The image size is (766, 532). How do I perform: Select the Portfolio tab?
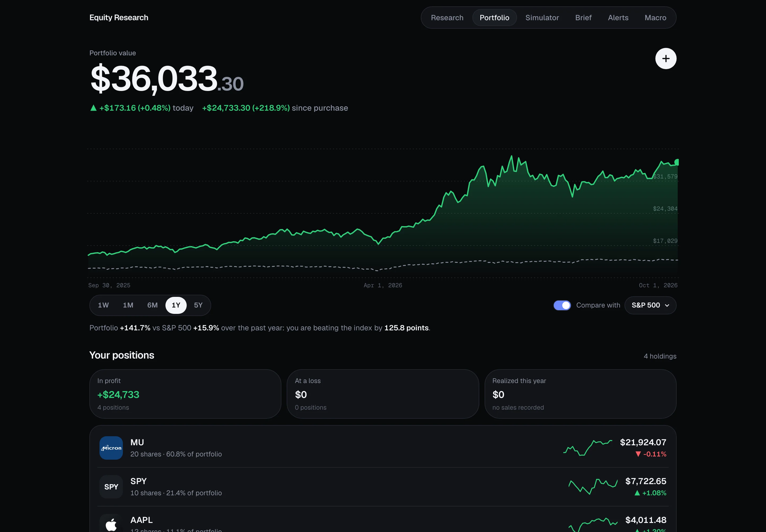tap(494, 18)
